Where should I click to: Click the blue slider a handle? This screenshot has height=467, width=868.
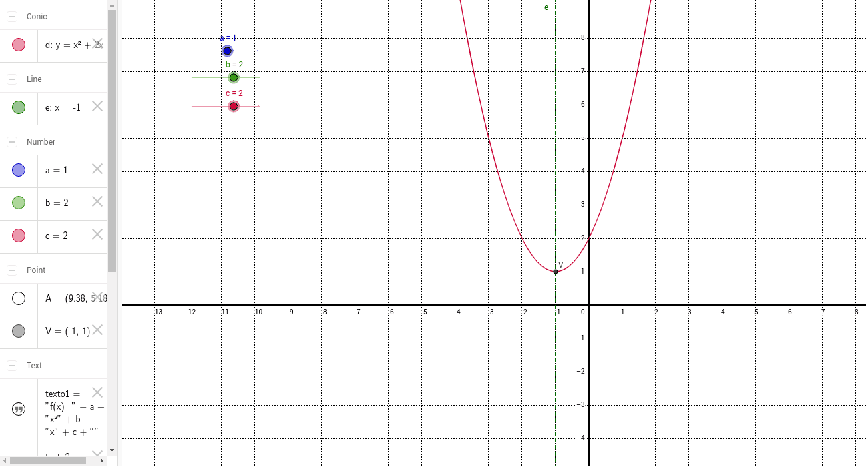227,51
